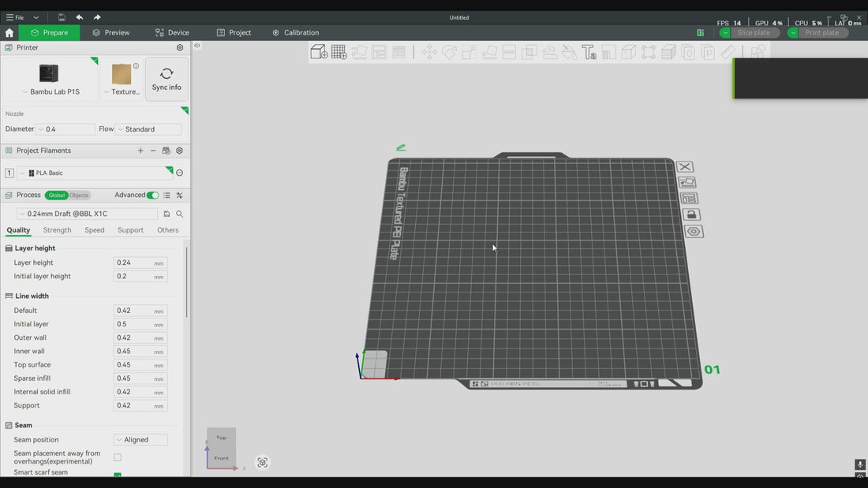Select the Text shape tool in toolbar

pyautogui.click(x=589, y=53)
